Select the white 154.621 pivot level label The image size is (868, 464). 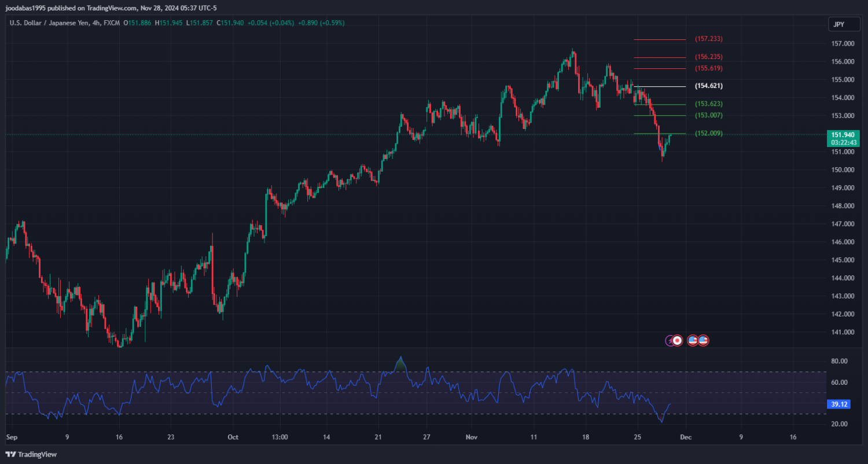[708, 86]
